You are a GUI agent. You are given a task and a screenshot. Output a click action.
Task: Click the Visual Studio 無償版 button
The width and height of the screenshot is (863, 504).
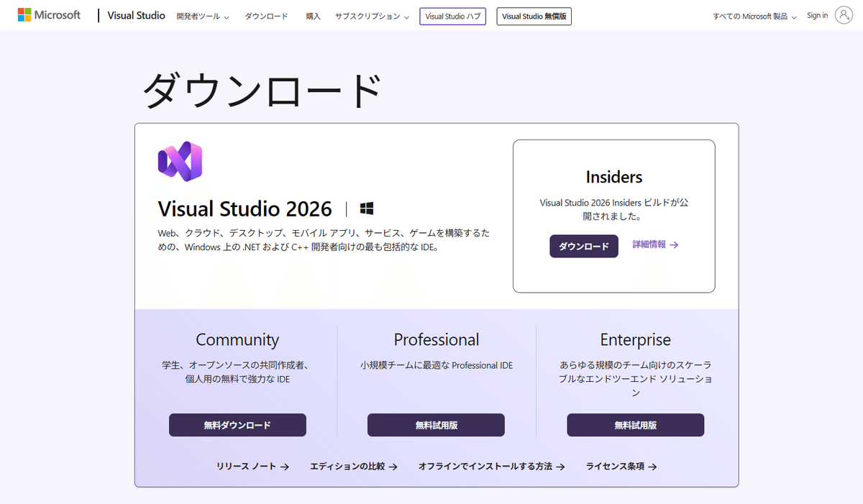point(534,16)
